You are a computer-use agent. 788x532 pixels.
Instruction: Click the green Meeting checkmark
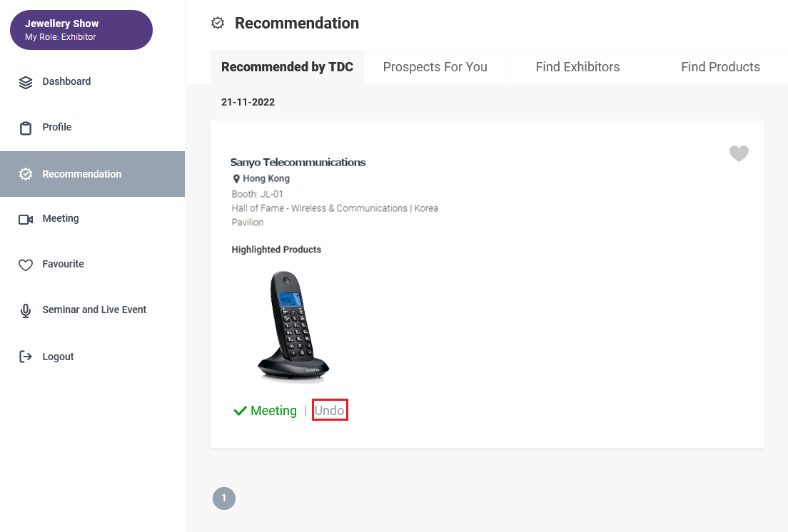click(241, 411)
